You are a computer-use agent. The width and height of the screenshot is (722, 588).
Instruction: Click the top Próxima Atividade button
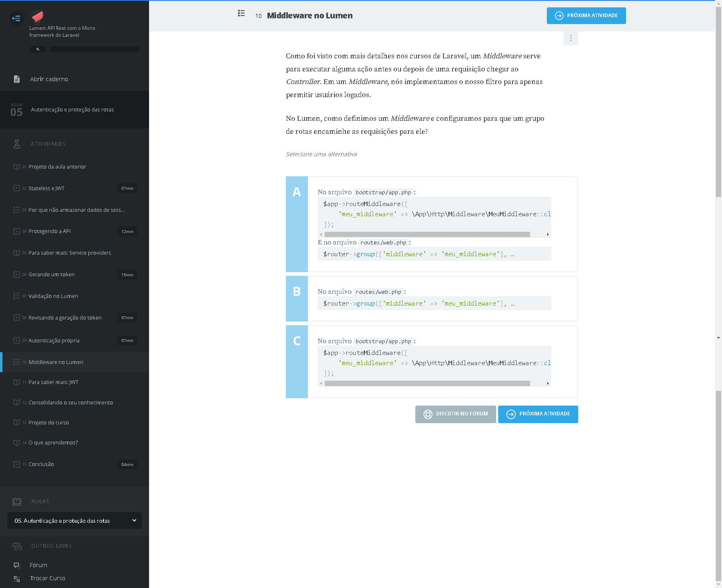point(586,16)
